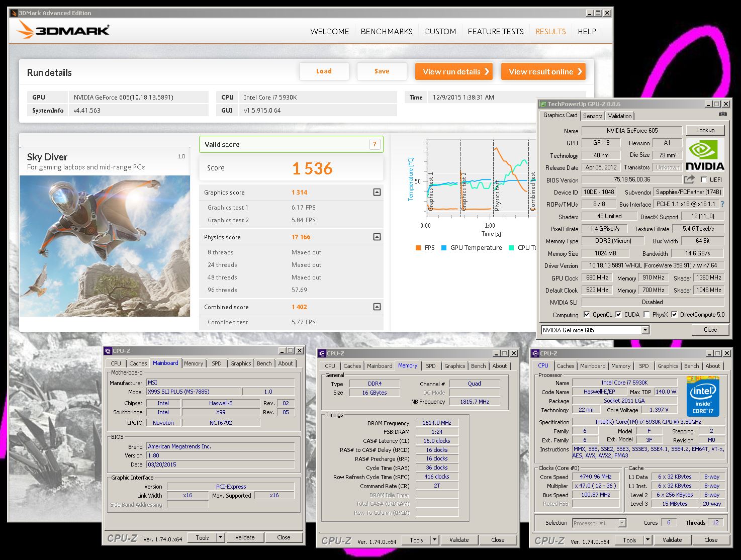This screenshot has width=741, height=560.
Task: Open Bench tab in CPU-Z CPU window
Action: 691,366
